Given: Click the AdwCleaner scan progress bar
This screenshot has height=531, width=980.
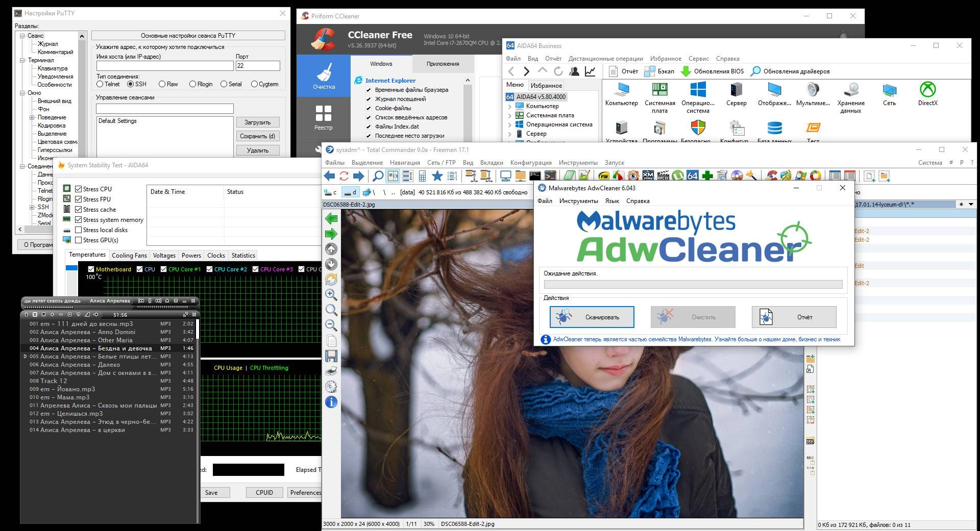Looking at the screenshot, I should pos(693,285).
